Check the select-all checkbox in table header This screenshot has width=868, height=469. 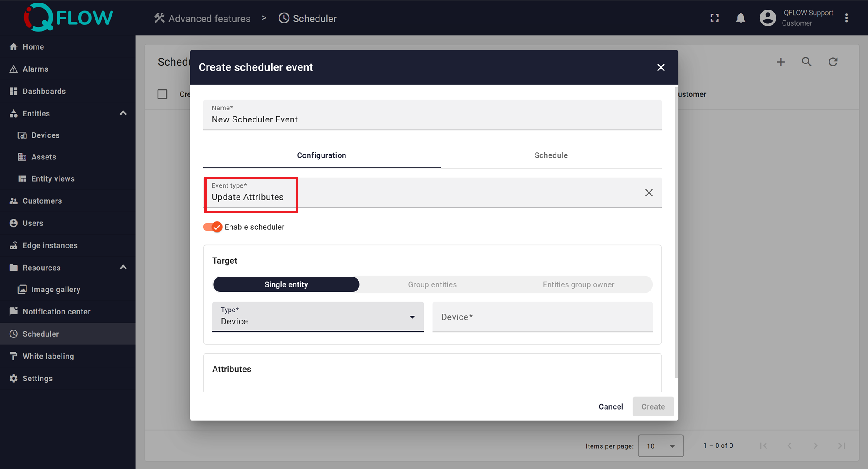(162, 94)
